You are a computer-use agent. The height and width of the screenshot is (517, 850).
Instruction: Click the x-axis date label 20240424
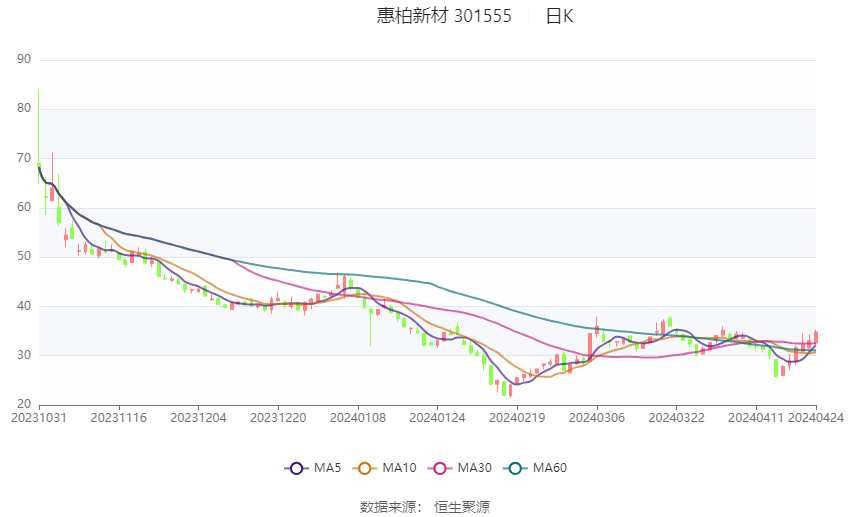click(816, 418)
